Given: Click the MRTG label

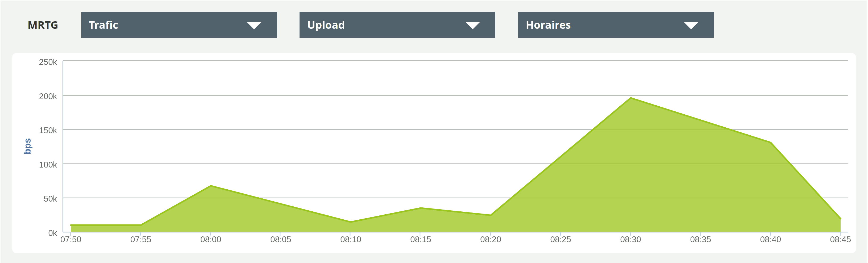Looking at the screenshot, I should click(x=43, y=25).
